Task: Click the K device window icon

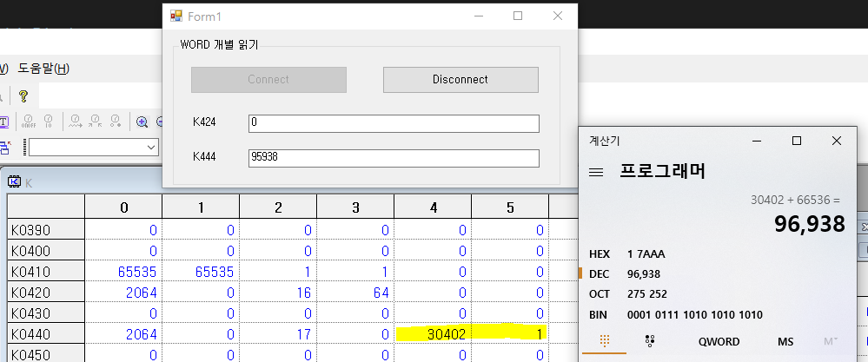Action: pos(15,182)
